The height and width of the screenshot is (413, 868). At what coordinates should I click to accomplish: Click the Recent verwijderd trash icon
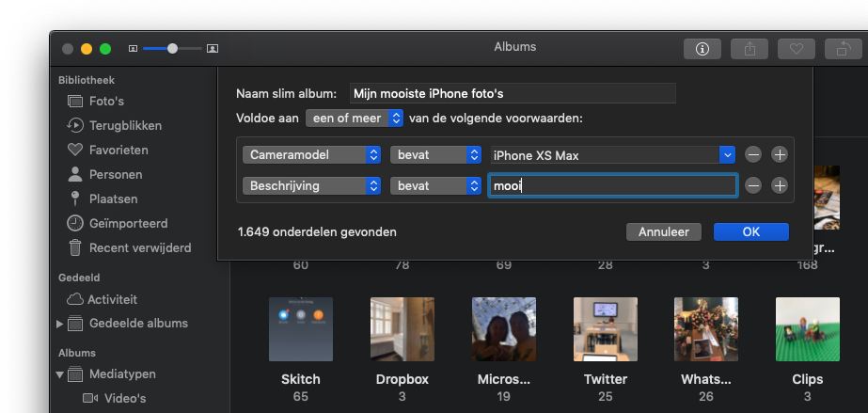(74, 247)
